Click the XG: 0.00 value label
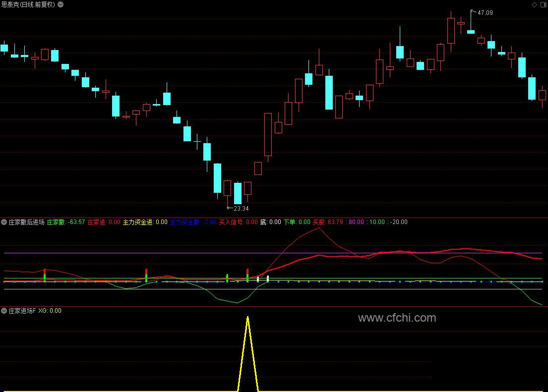Screen dimensions: 548x392 point(50,311)
